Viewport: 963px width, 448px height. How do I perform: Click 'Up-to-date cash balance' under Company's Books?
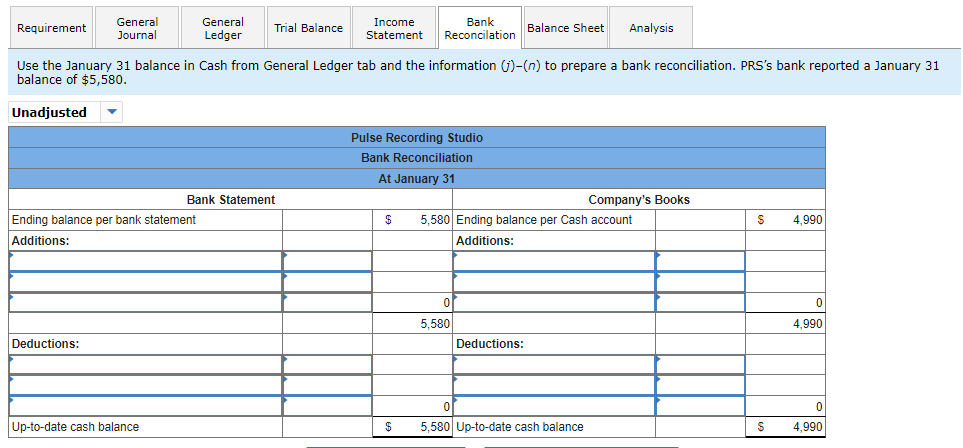(520, 426)
